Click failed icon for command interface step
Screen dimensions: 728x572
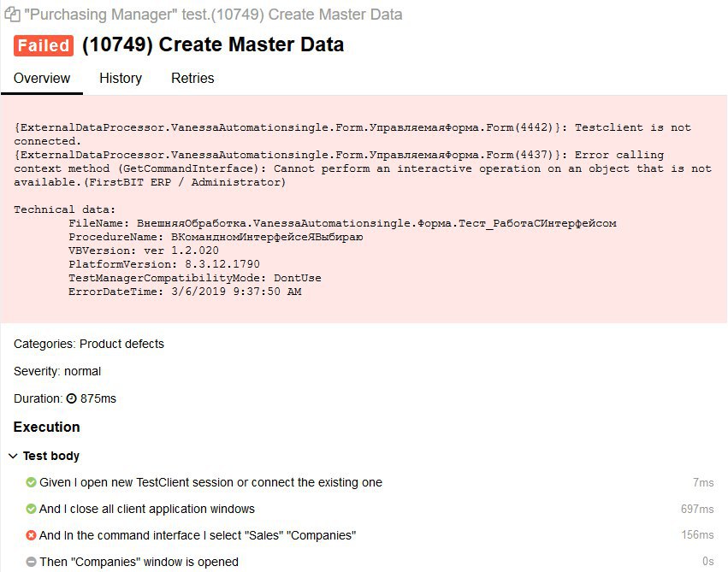coord(31,535)
